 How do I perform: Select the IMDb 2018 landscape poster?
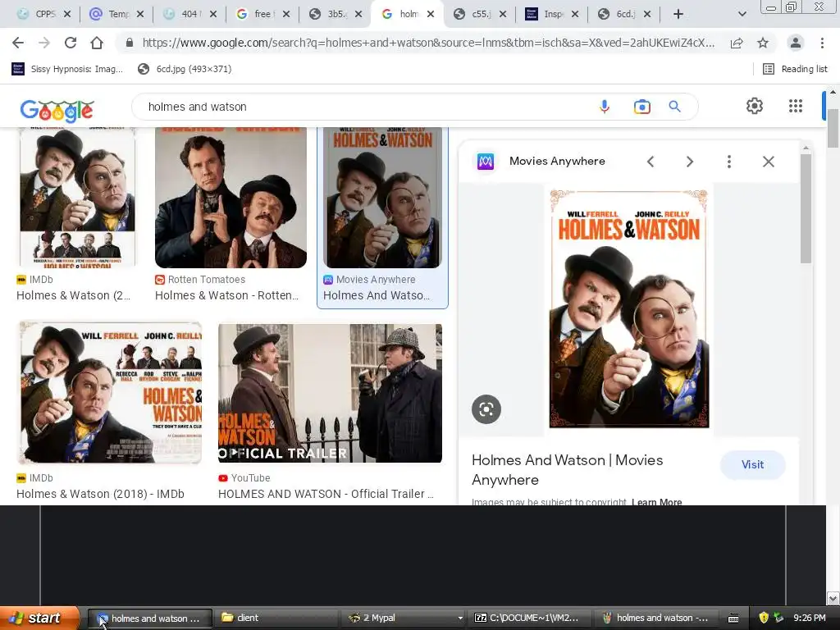(x=111, y=393)
